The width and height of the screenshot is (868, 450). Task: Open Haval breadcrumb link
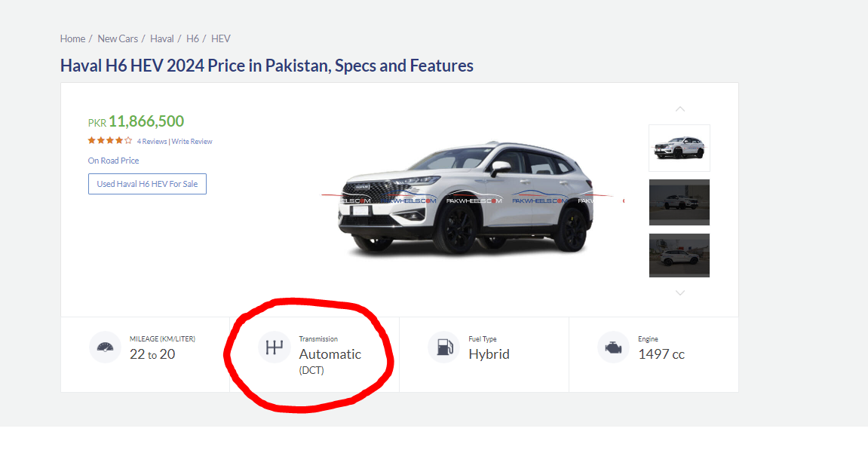click(x=161, y=38)
